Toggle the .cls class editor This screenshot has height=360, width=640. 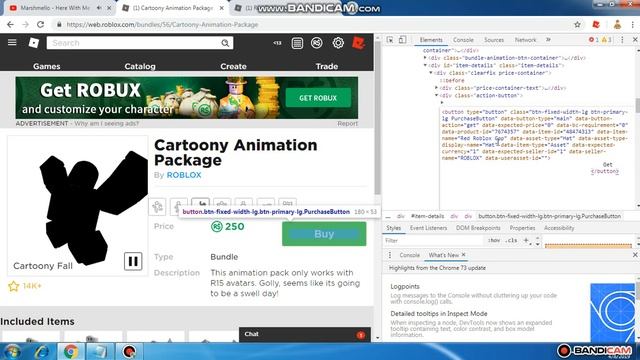pyautogui.click(x=511, y=240)
